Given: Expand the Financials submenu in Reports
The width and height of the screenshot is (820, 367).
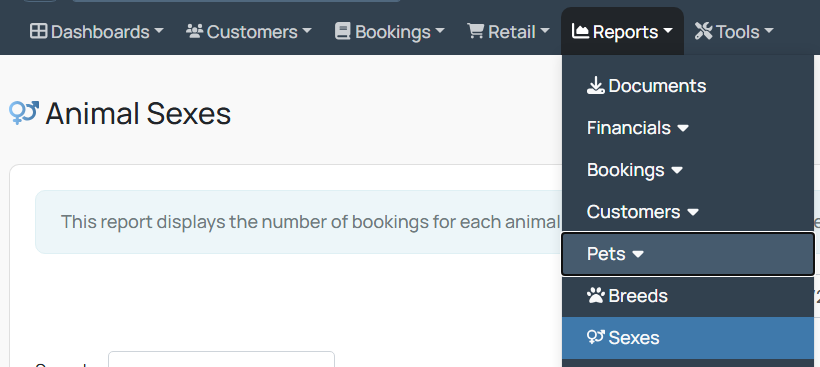Looking at the screenshot, I should (637, 128).
